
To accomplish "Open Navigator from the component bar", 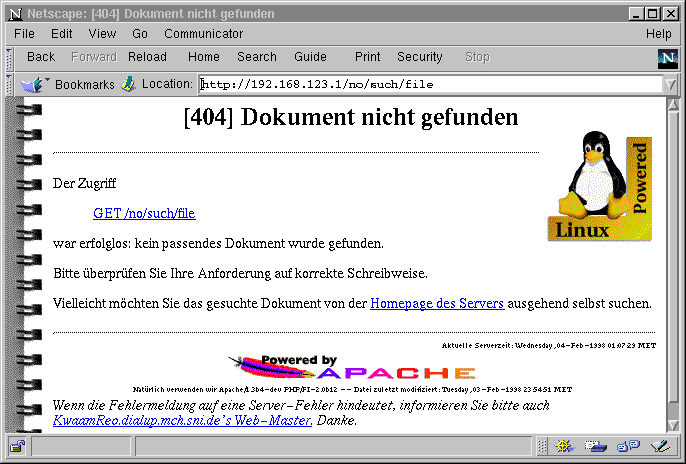I will [564, 446].
